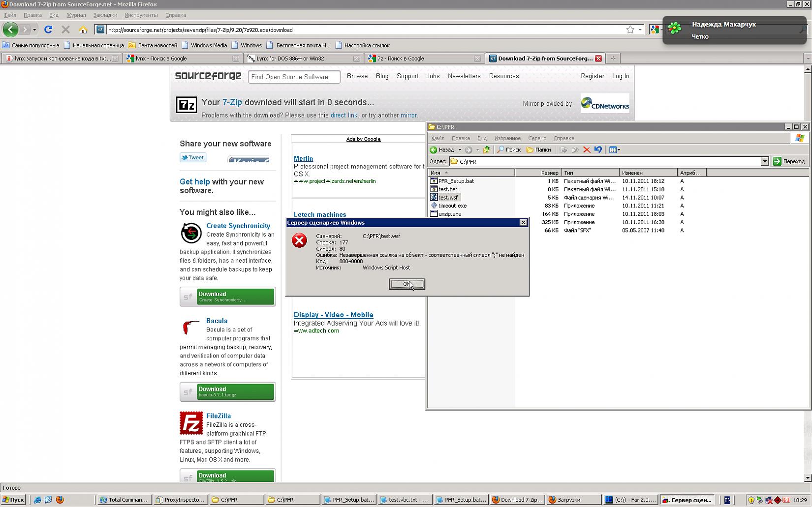Expand the Explorer address bar dropdown
This screenshot has width=812, height=507.
click(x=765, y=161)
